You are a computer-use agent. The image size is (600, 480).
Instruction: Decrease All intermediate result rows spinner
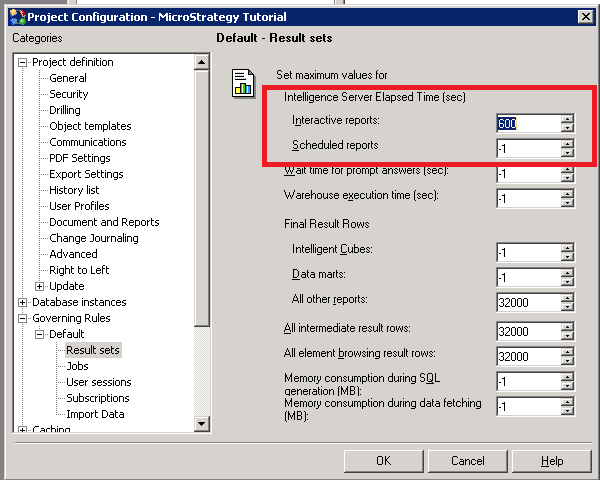tap(567, 336)
